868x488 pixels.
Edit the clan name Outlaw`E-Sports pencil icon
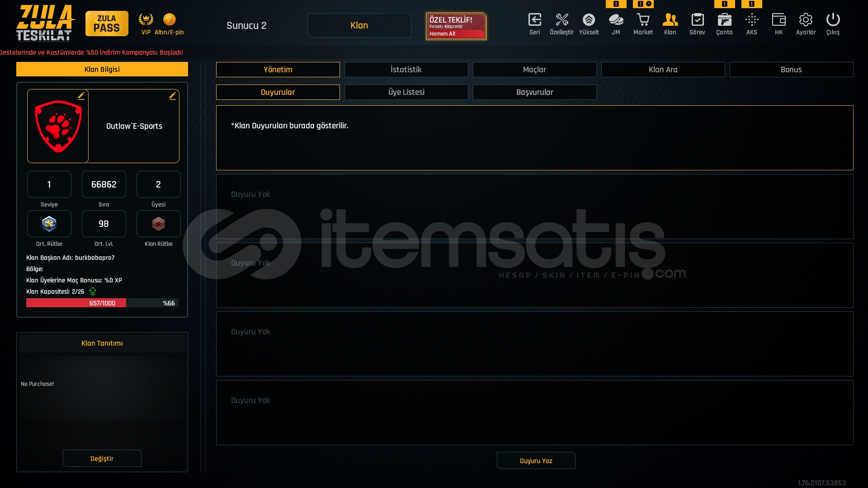[172, 95]
